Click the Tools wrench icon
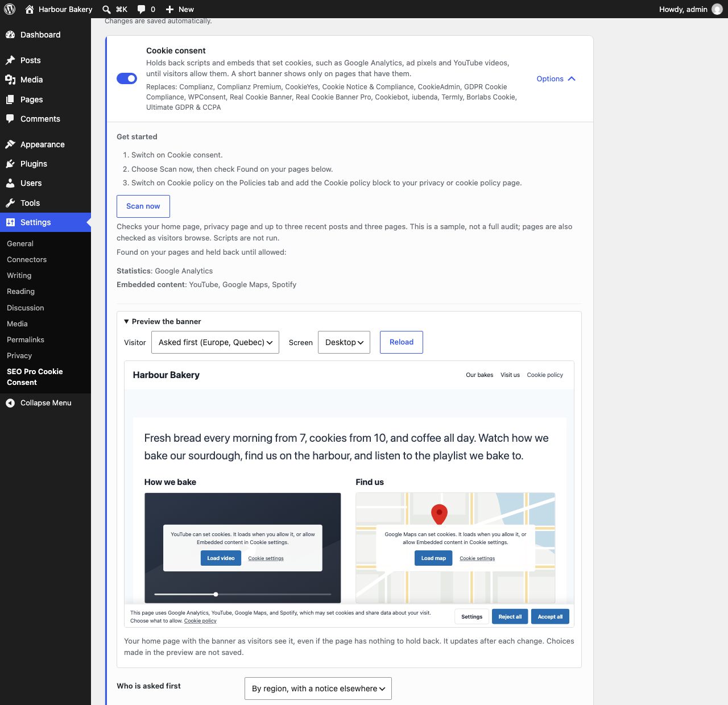This screenshot has height=705, width=728. coord(10,203)
